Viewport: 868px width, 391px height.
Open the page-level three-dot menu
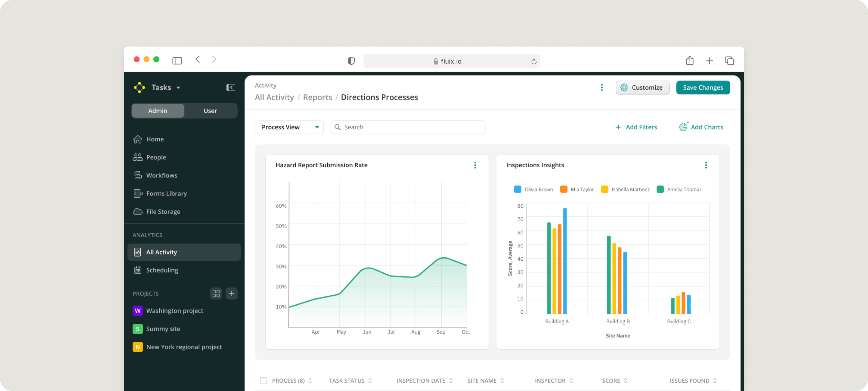601,88
